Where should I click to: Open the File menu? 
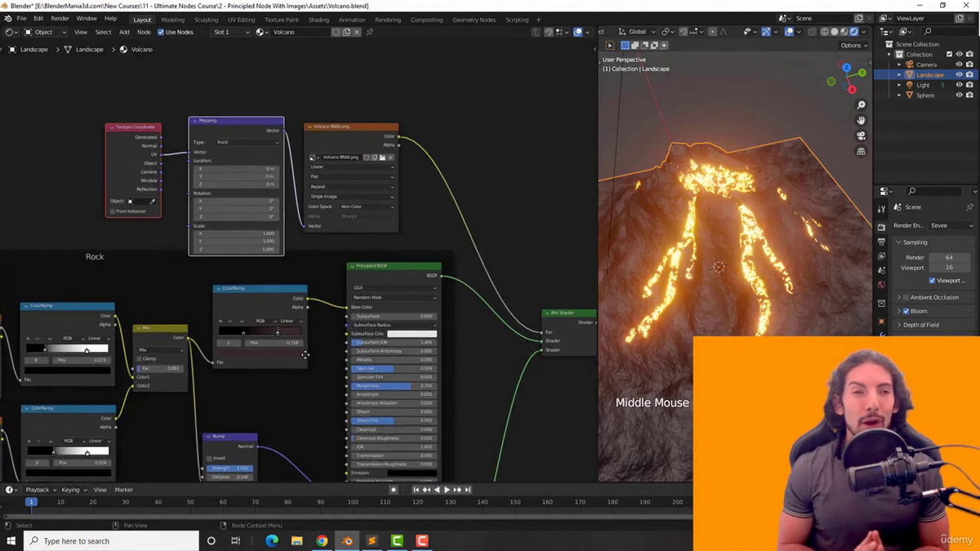(x=20, y=19)
